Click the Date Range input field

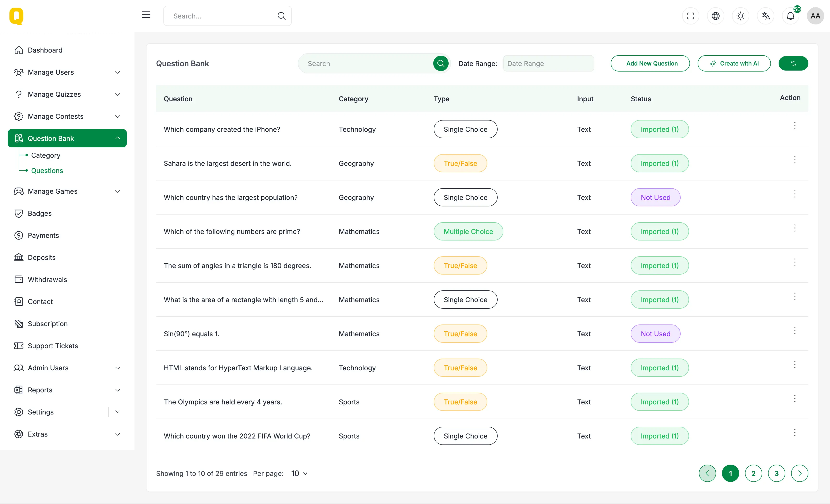(x=548, y=63)
